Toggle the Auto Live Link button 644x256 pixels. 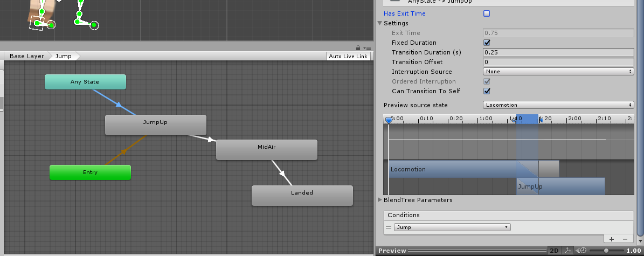pos(348,56)
